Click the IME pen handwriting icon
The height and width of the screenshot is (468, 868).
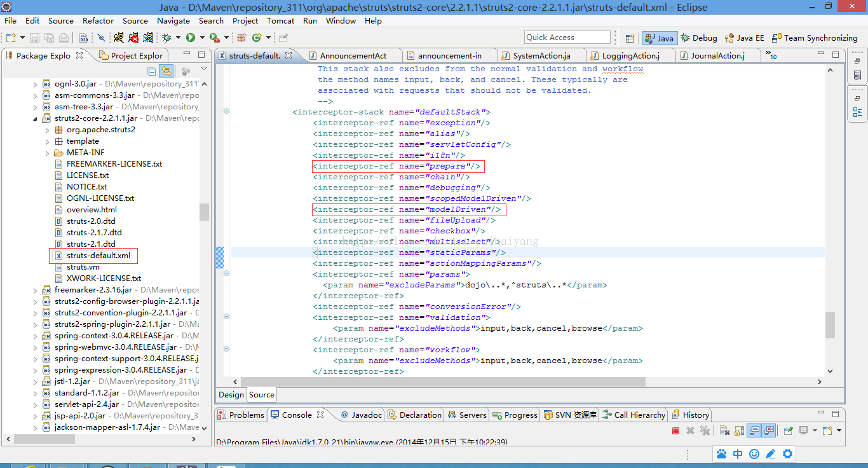771,454
